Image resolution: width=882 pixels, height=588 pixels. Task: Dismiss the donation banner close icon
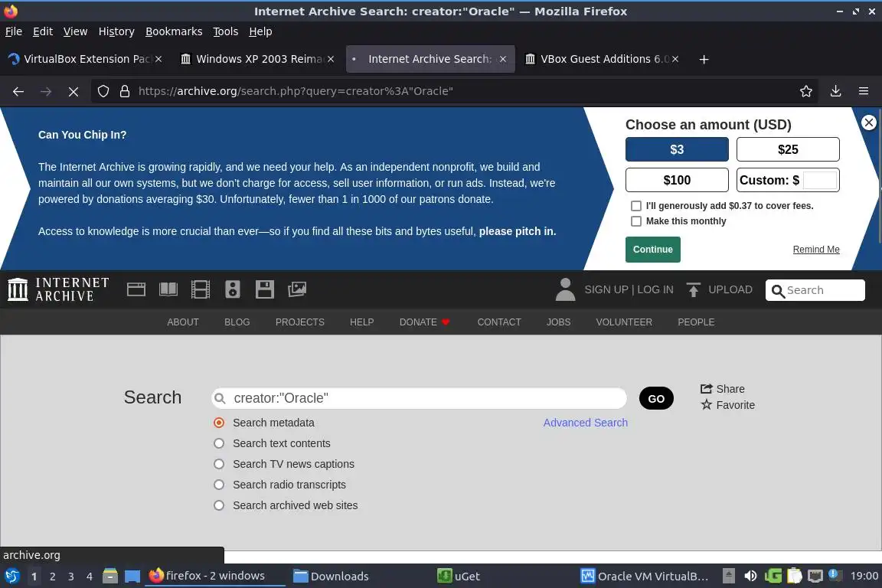(x=868, y=122)
